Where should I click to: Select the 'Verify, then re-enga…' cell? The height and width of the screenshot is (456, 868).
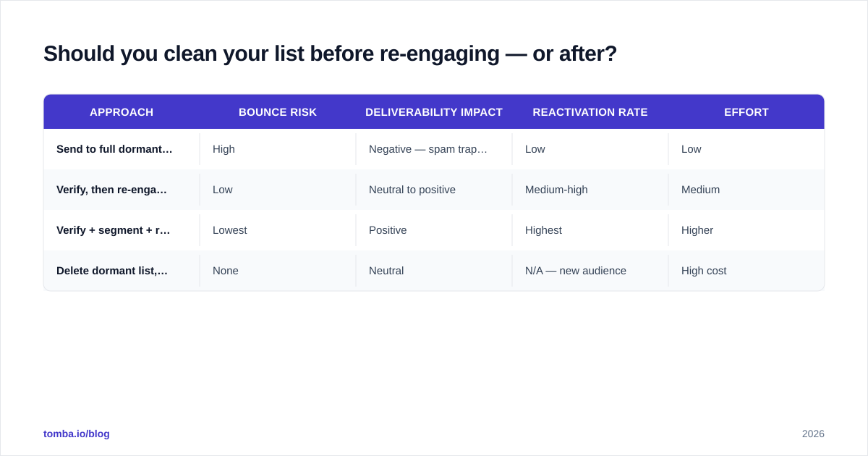(x=122, y=190)
